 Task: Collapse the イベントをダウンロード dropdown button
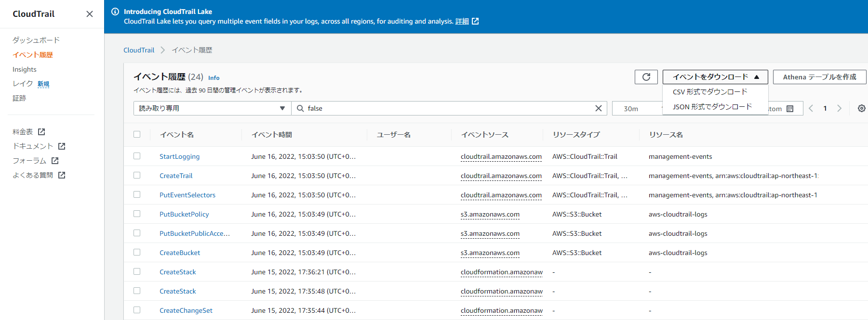click(x=715, y=77)
